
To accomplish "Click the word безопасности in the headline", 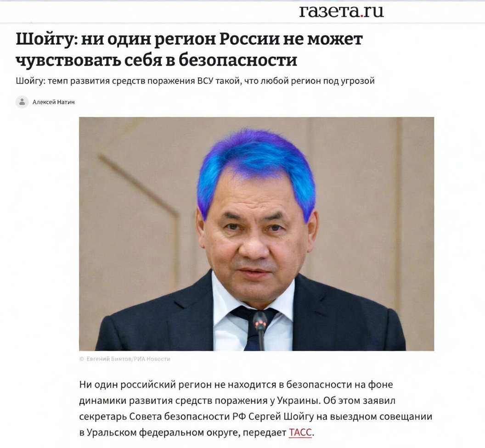I will (x=238, y=60).
